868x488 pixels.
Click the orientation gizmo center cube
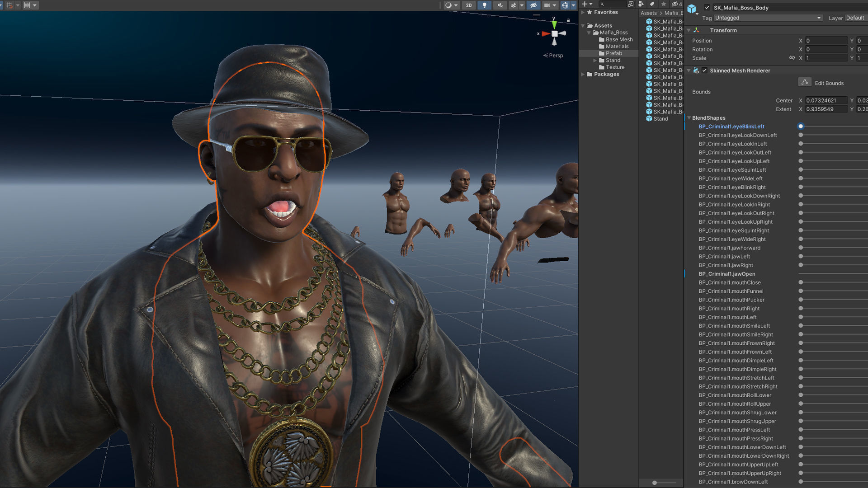pyautogui.click(x=554, y=34)
